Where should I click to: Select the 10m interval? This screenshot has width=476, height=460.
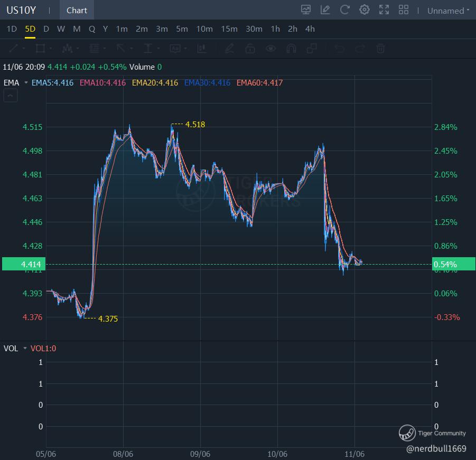coord(204,29)
